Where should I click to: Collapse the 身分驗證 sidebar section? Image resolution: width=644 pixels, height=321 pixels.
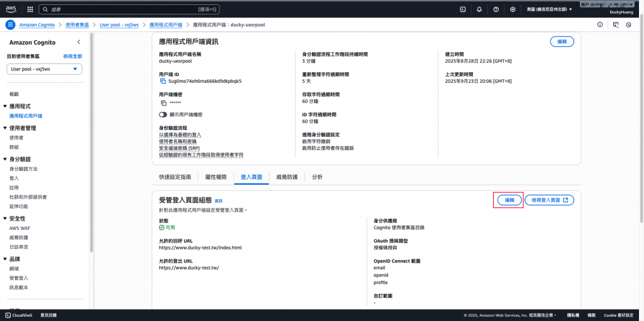point(5,160)
